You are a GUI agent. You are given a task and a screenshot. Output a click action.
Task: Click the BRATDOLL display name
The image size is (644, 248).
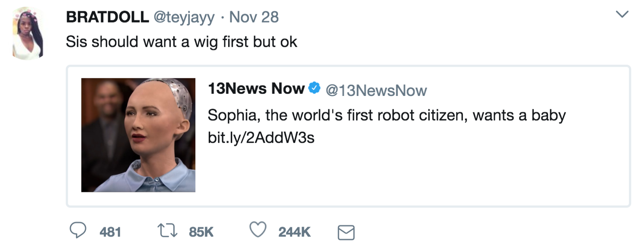coord(107,17)
